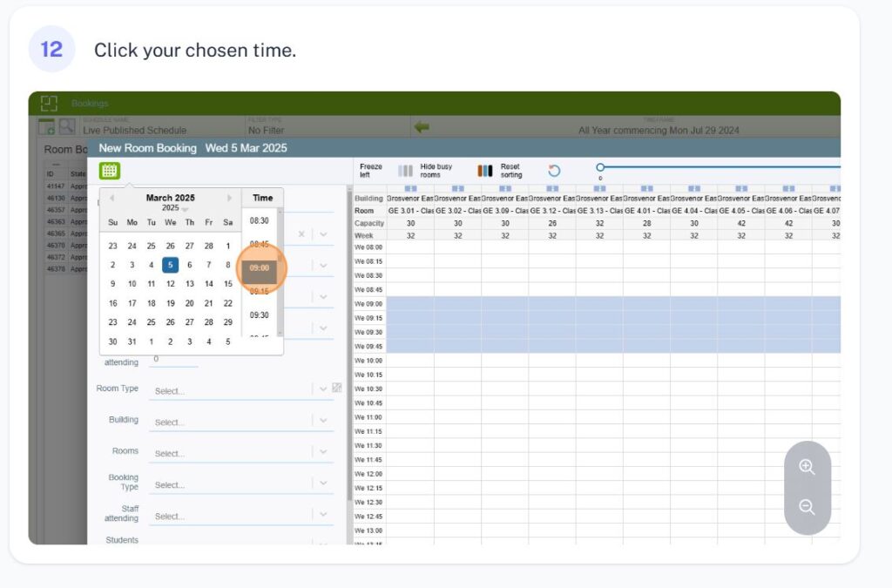
Task: Click the zoom in magnifier icon
Action: coord(807,467)
